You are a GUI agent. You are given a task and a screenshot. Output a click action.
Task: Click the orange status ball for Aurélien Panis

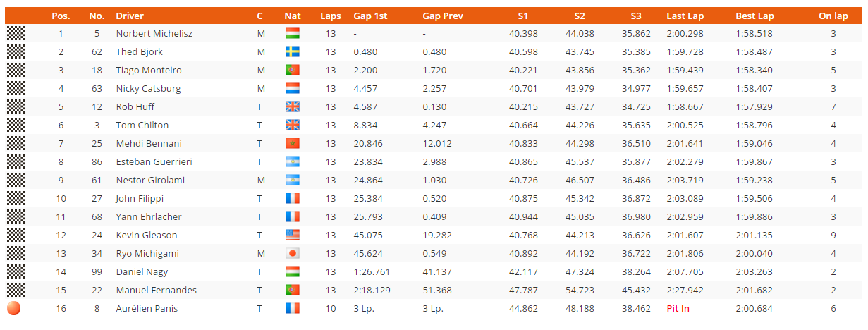(14, 308)
